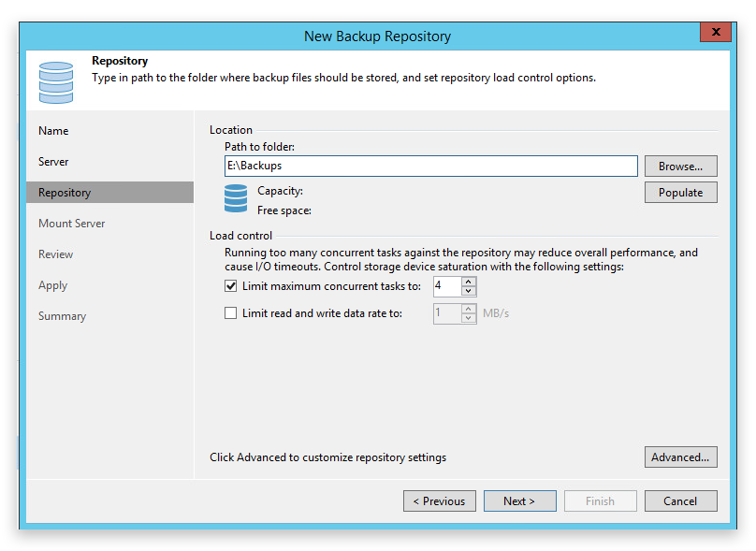This screenshot has height=551, width=756.
Task: Click the Path to folder: label
Action: 259,147
